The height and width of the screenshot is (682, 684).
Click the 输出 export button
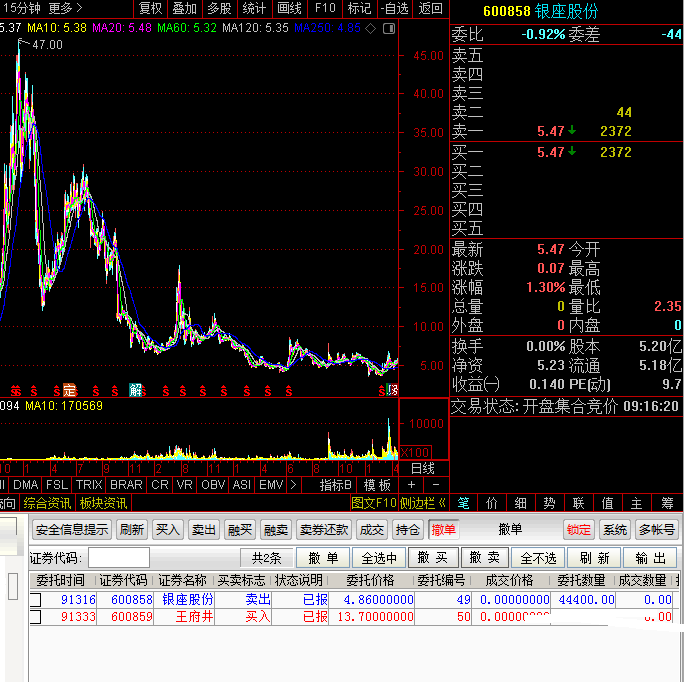click(651, 558)
